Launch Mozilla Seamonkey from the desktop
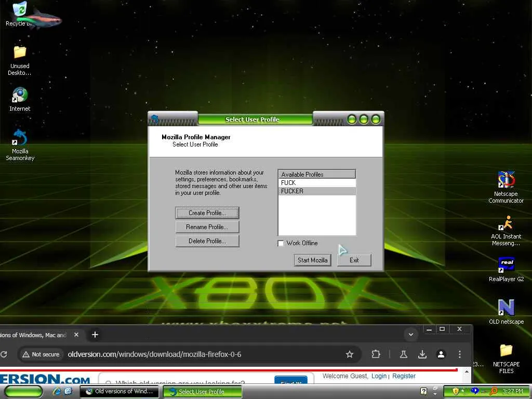This screenshot has width=532, height=399. point(20,145)
